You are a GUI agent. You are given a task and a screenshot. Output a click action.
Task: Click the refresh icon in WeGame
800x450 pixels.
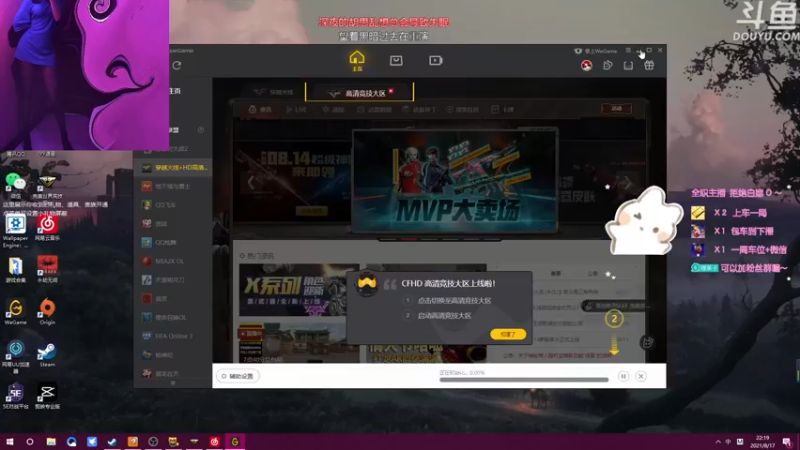pos(177,65)
